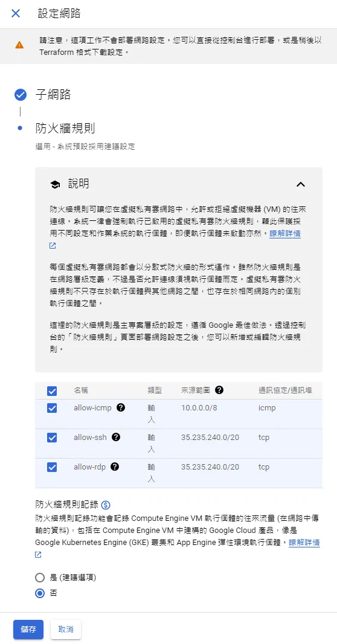
Task: Click the 防火牆規則記錄 section label
Action: (66, 505)
